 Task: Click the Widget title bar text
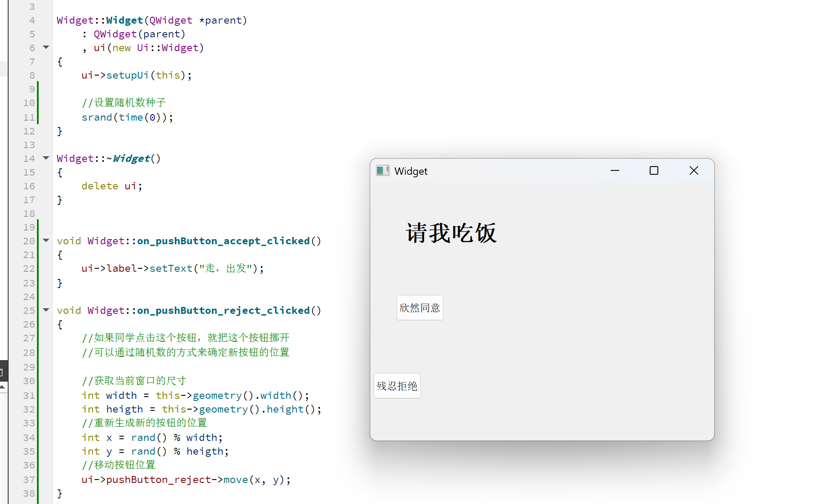click(x=411, y=171)
